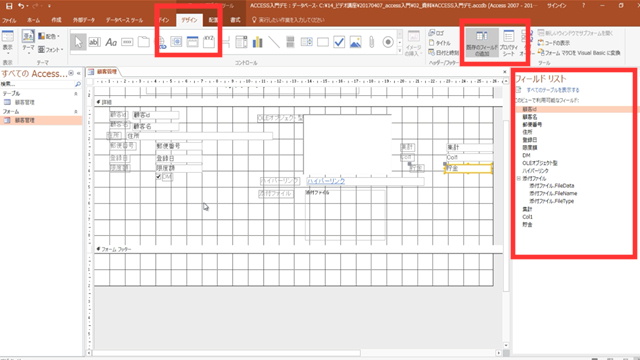Viewport: 640px width, 360px height.
Task: Click サインイン (Sign in) in title bar
Action: tap(556, 6)
